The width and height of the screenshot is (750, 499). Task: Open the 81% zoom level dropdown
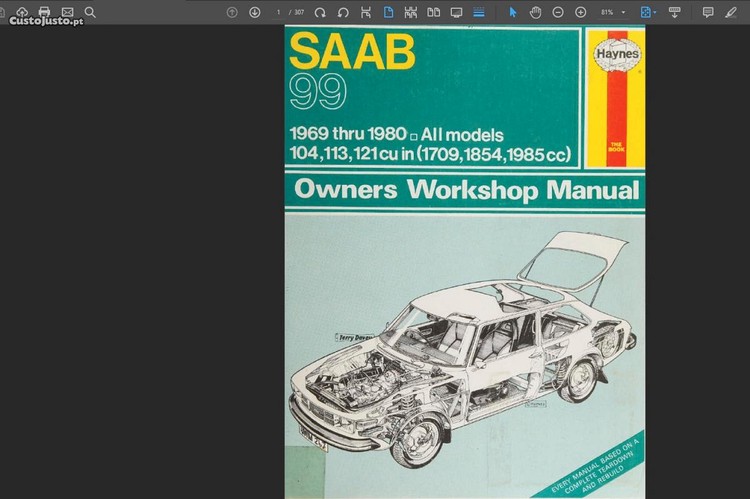612,12
